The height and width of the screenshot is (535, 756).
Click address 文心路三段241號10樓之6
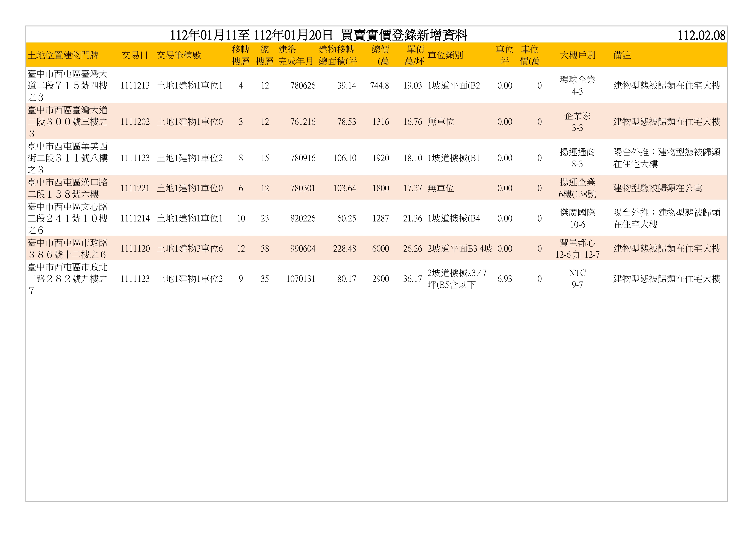click(x=67, y=218)
